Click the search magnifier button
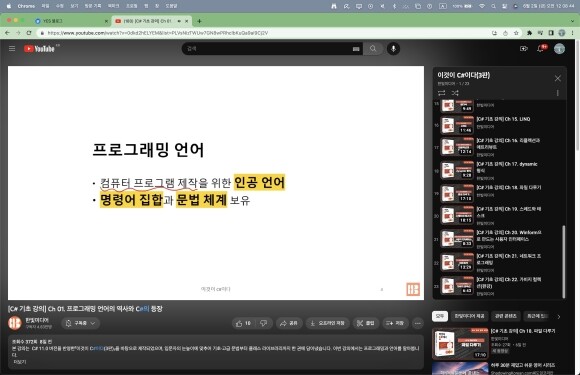This screenshot has width=580, height=375. [373, 48]
